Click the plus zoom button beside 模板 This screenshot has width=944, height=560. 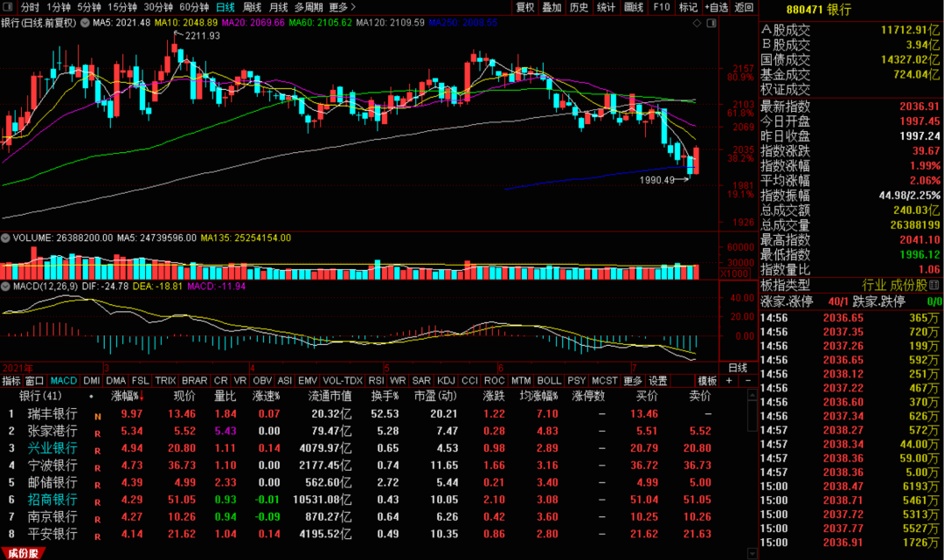click(729, 381)
